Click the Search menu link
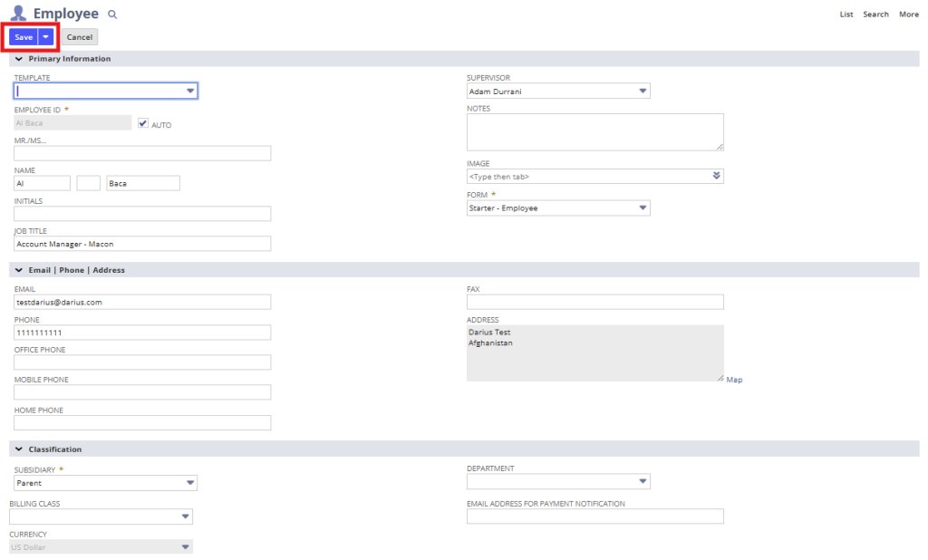Image resolution: width=928 pixels, height=560 pixels. click(x=875, y=14)
